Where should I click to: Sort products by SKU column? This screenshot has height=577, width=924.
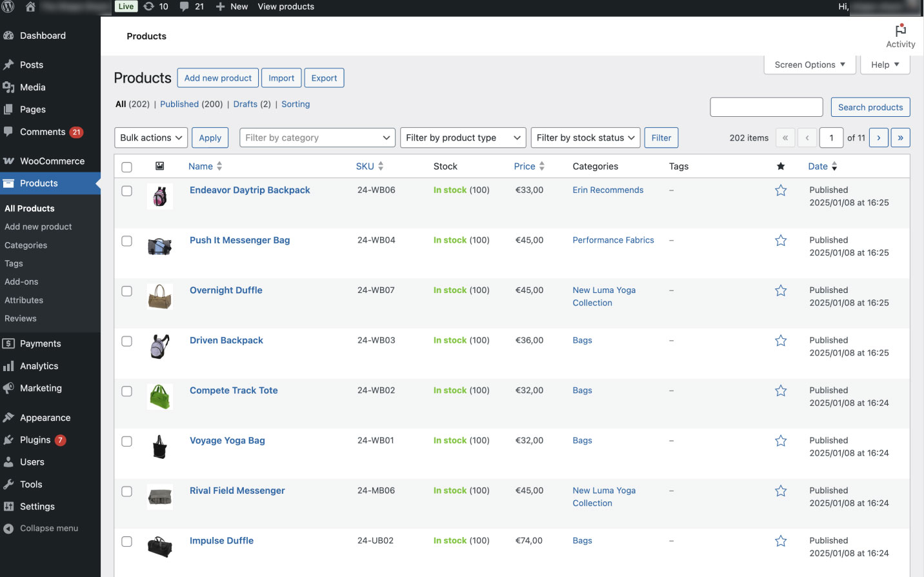[370, 166]
